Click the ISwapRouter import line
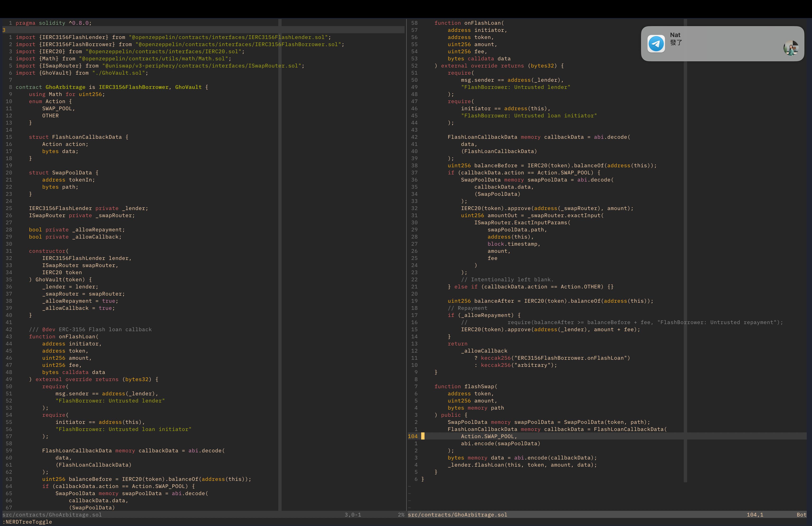The image size is (812, 526). pos(160,66)
